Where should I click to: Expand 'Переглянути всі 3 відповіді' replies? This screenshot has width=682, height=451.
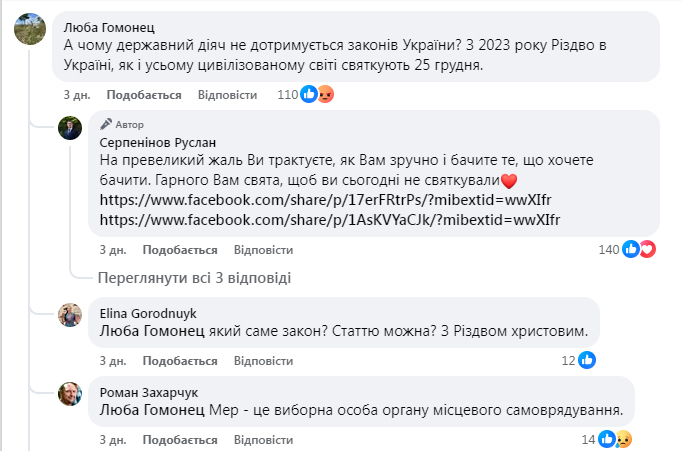(195, 277)
